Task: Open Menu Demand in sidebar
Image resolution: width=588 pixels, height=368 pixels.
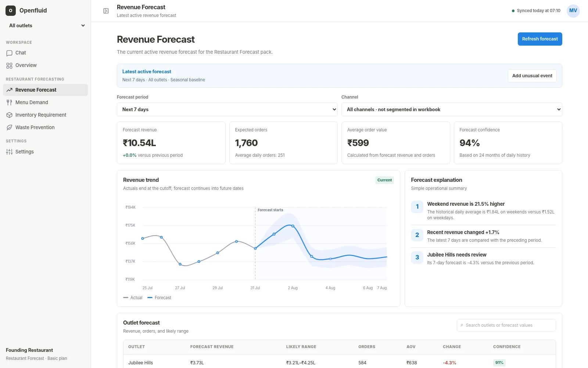Action: pyautogui.click(x=46, y=103)
